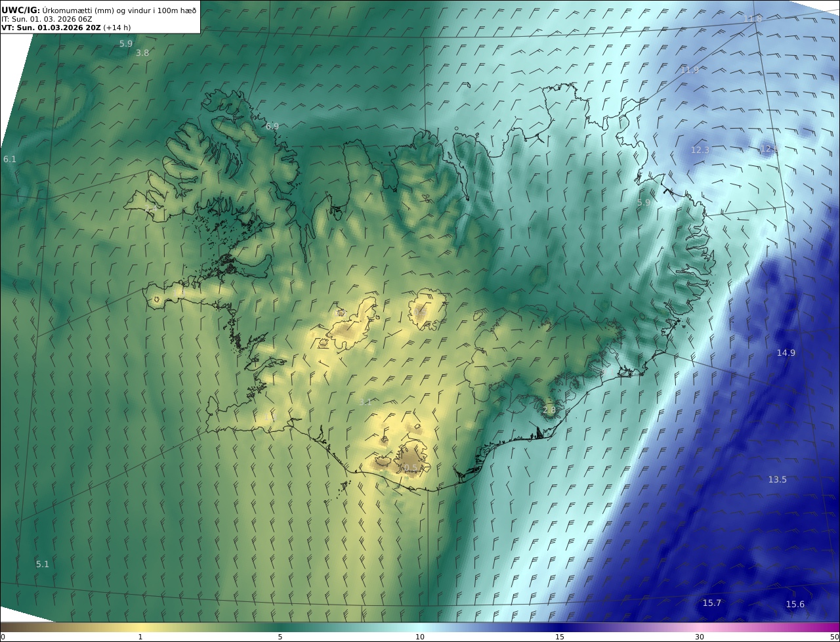840x642 pixels.
Task: Click the 15.7 precipitation value
Action: pos(712,603)
